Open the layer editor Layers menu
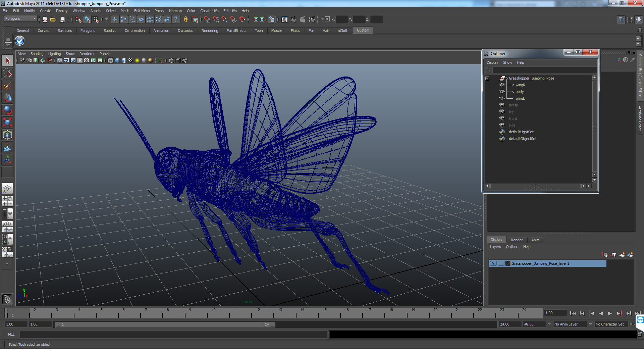The height and width of the screenshot is (349, 644). point(495,247)
